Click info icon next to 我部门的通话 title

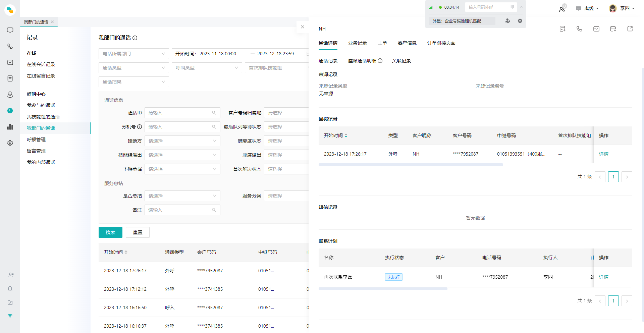pos(135,38)
